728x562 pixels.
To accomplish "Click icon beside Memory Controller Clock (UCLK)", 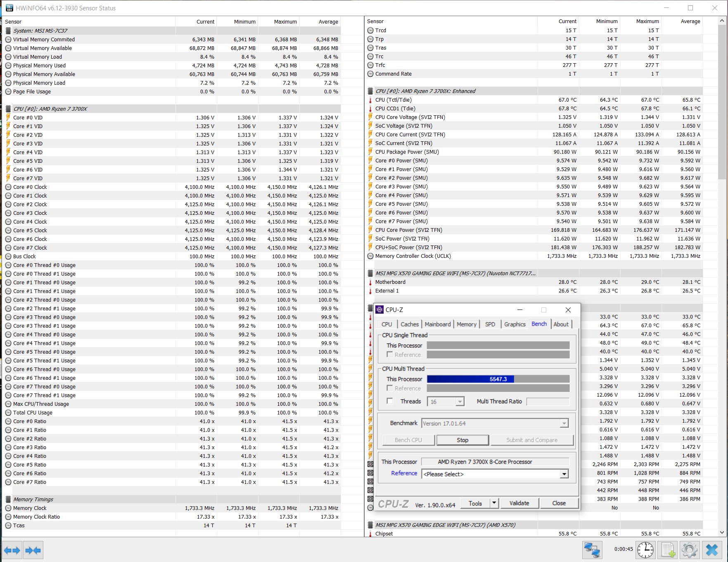I will coord(370,256).
